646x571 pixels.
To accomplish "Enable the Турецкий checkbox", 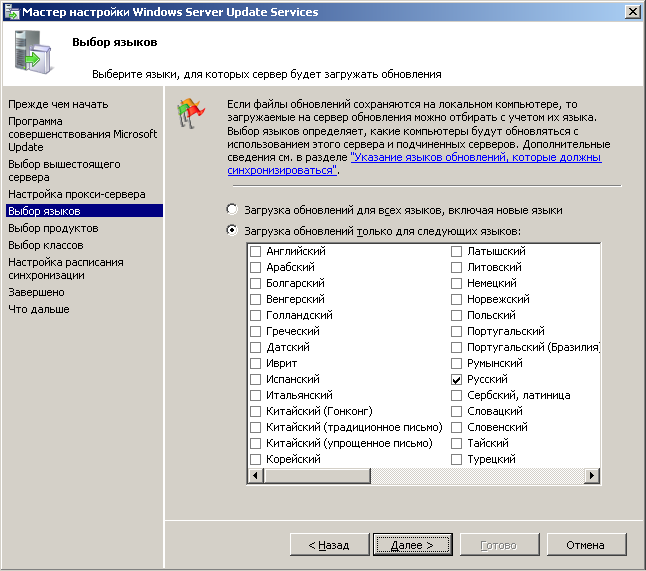I will point(456,459).
